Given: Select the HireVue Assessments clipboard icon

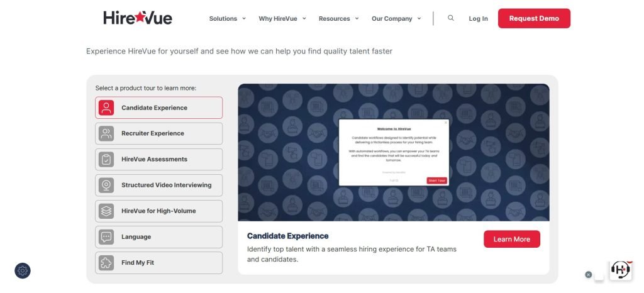Looking at the screenshot, I should click(106, 160).
